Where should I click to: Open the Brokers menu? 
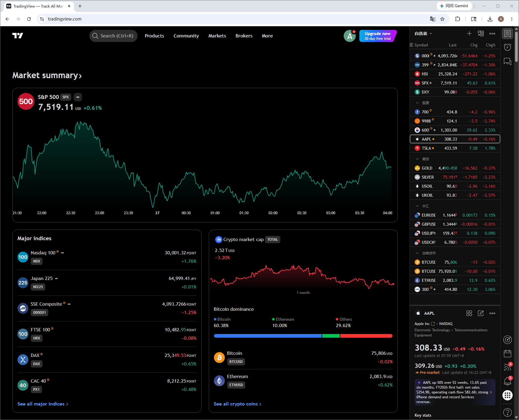[244, 36]
